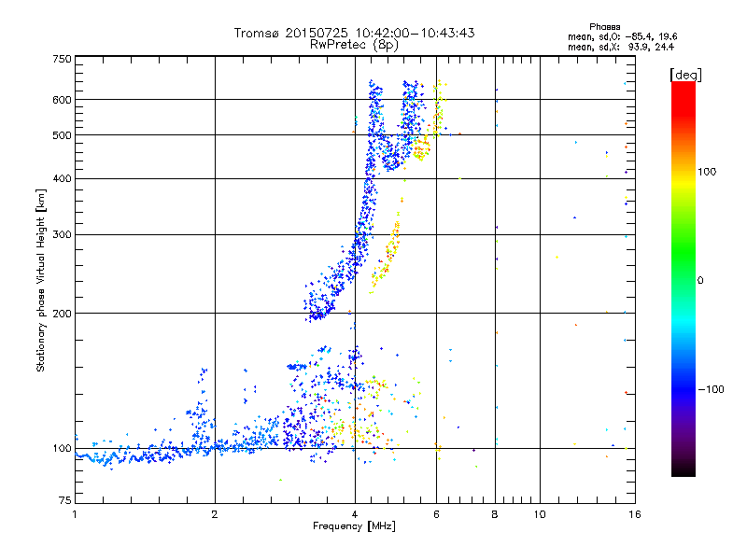Click the x-axis label '1'
Screen dimensions: 747x560
(75, 514)
